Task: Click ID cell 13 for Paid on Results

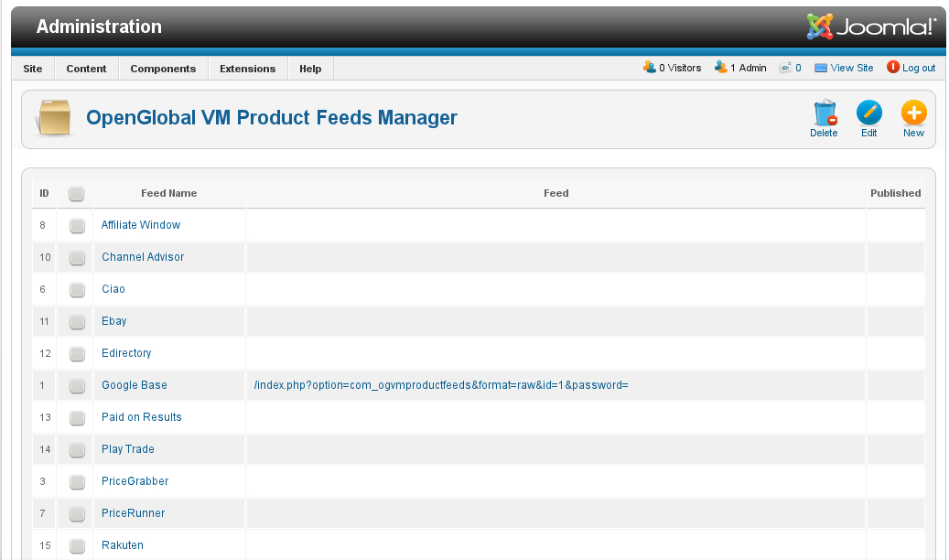Action: (x=46, y=418)
